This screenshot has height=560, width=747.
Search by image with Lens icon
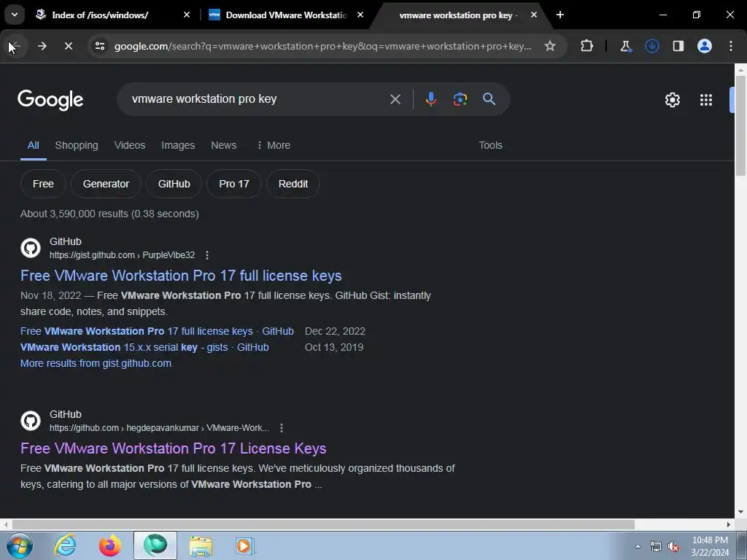[460, 99]
